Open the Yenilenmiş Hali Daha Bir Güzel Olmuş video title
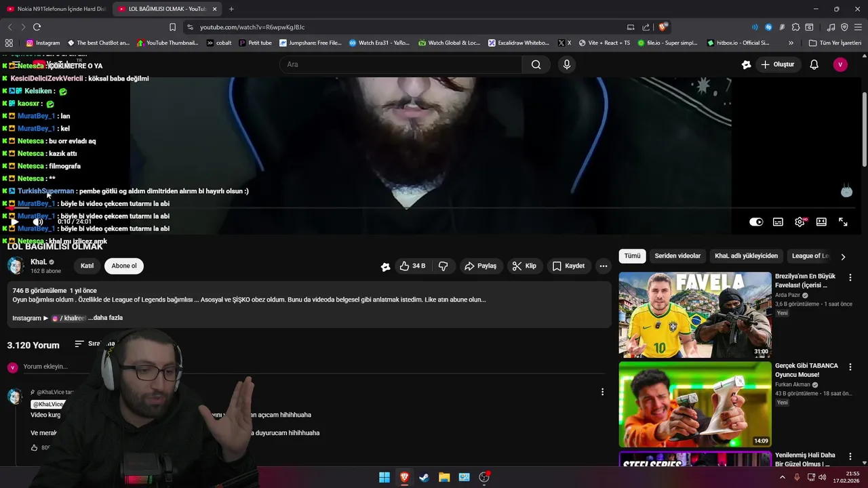868x488 pixels. [805, 460]
